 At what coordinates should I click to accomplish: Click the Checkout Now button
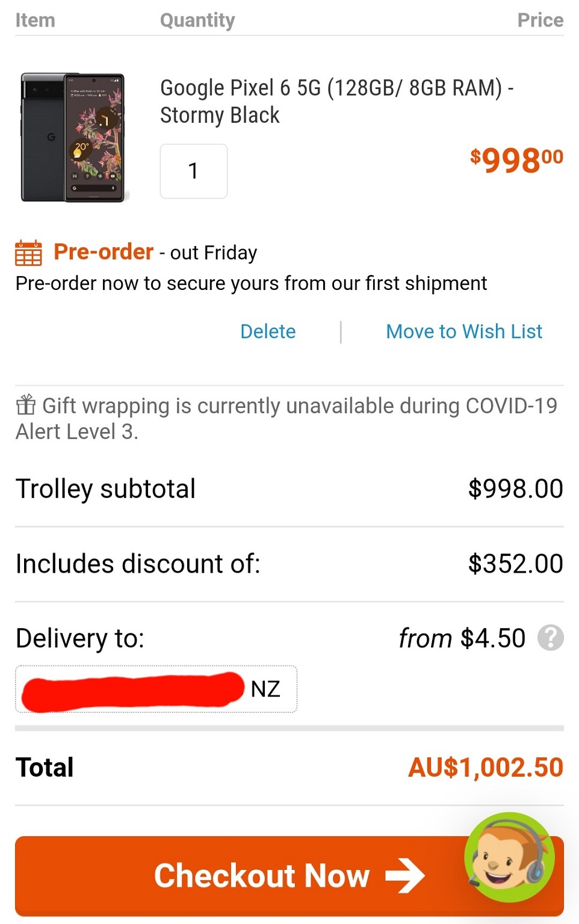pos(289,876)
